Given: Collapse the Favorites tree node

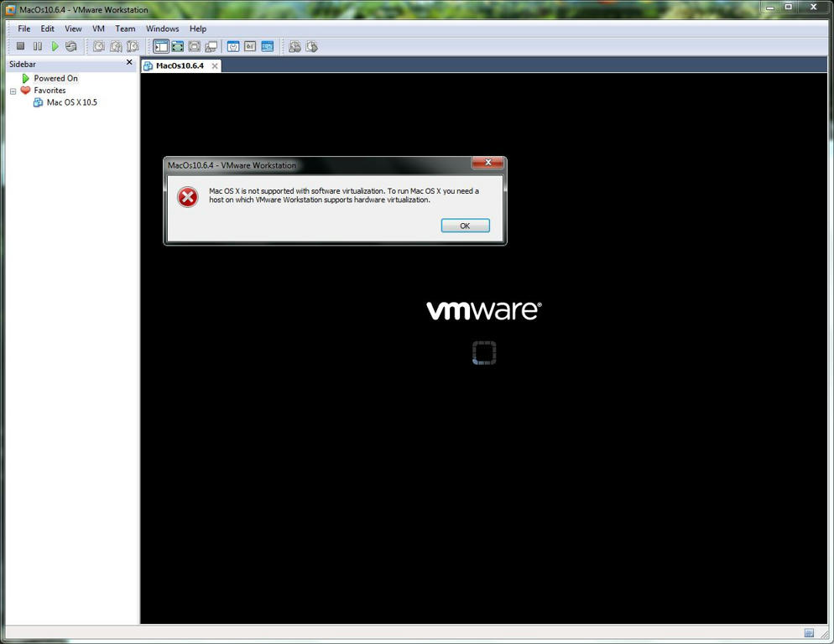Looking at the screenshot, I should coord(13,91).
